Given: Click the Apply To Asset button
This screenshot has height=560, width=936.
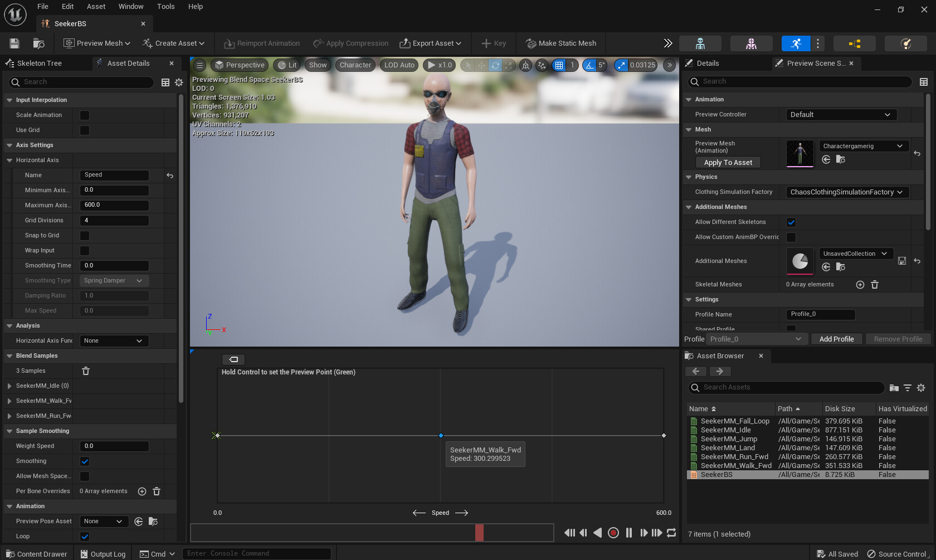Looking at the screenshot, I should click(x=728, y=163).
